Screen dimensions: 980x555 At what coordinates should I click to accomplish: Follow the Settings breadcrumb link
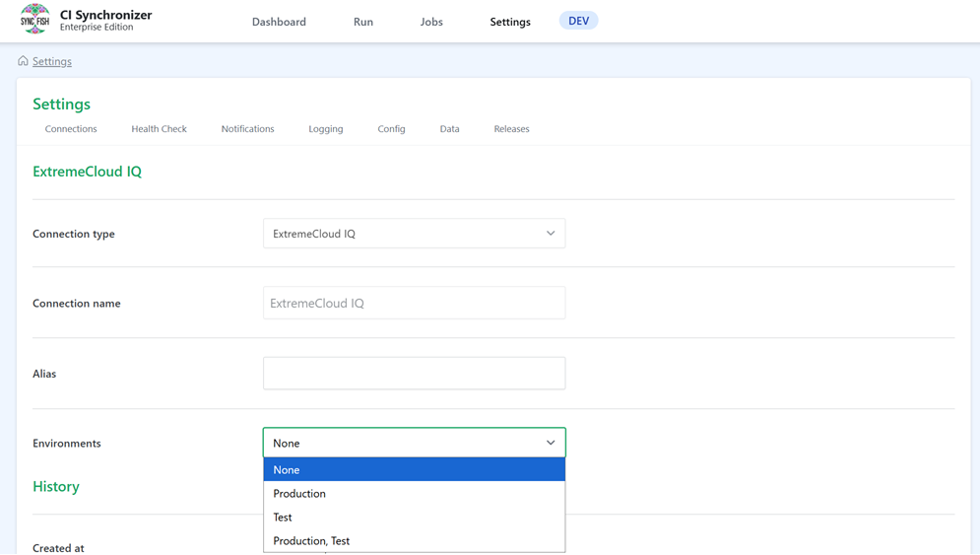coord(52,61)
